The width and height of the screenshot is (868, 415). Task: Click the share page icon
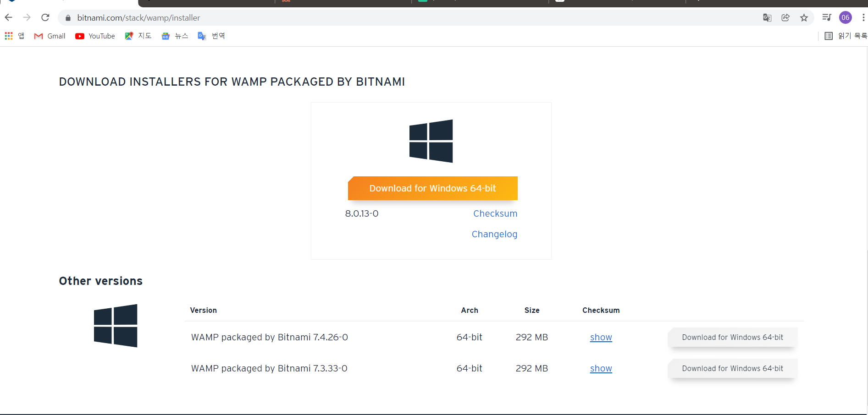[x=785, y=17]
